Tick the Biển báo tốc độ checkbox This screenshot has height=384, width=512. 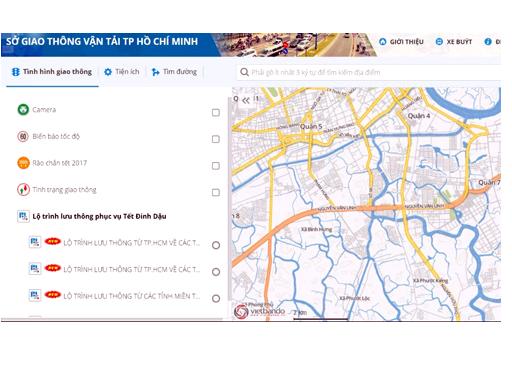click(216, 139)
